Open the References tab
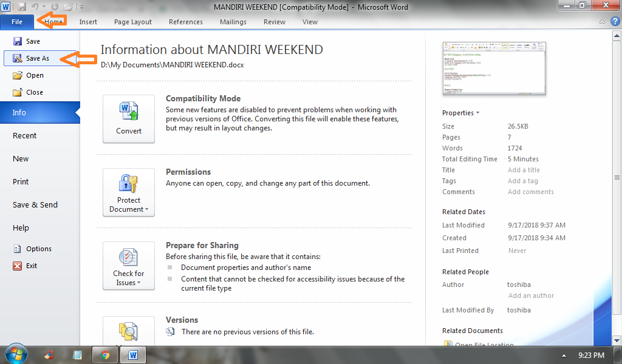Viewport: 622px width, 364px height. (x=186, y=22)
